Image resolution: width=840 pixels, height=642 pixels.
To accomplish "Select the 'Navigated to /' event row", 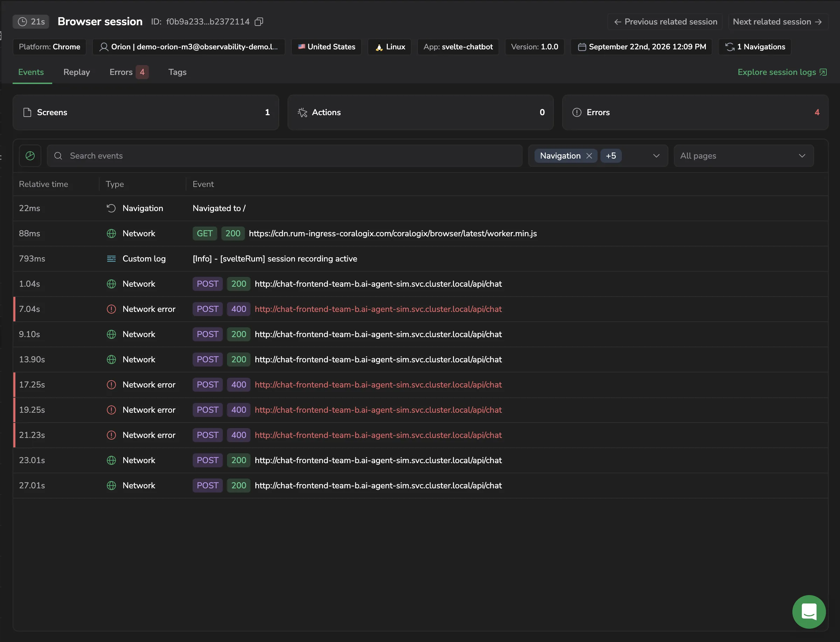I will point(421,208).
